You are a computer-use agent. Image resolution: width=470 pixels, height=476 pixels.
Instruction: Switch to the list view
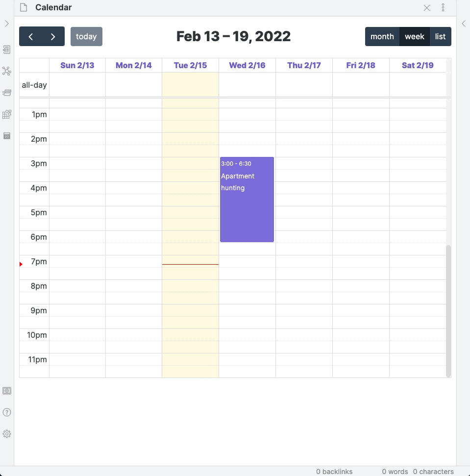[x=440, y=36]
